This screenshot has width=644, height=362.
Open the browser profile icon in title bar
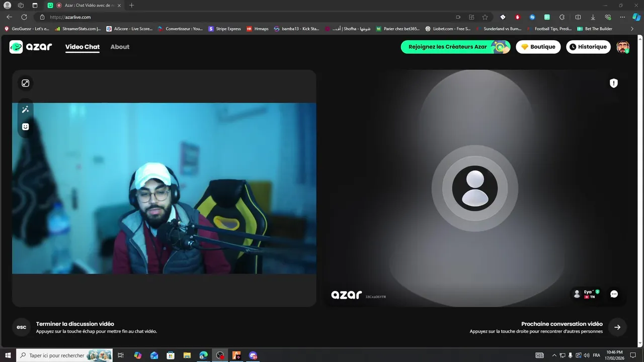[7, 6]
